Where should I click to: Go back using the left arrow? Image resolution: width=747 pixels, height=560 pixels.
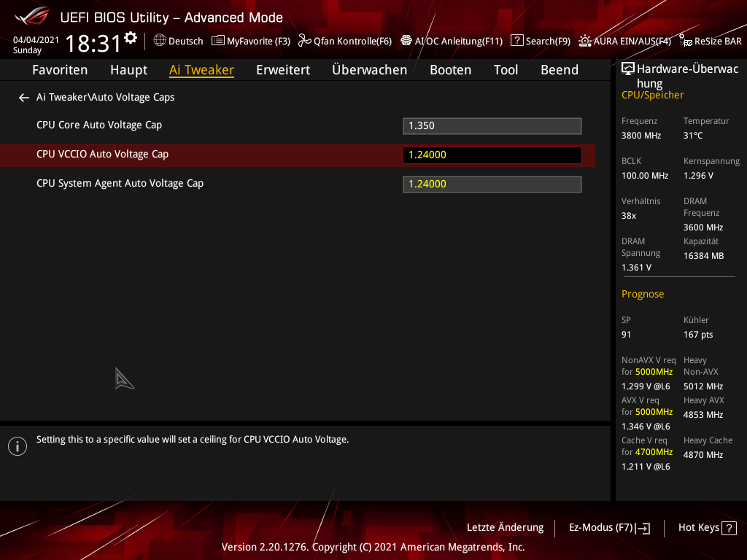(24, 98)
